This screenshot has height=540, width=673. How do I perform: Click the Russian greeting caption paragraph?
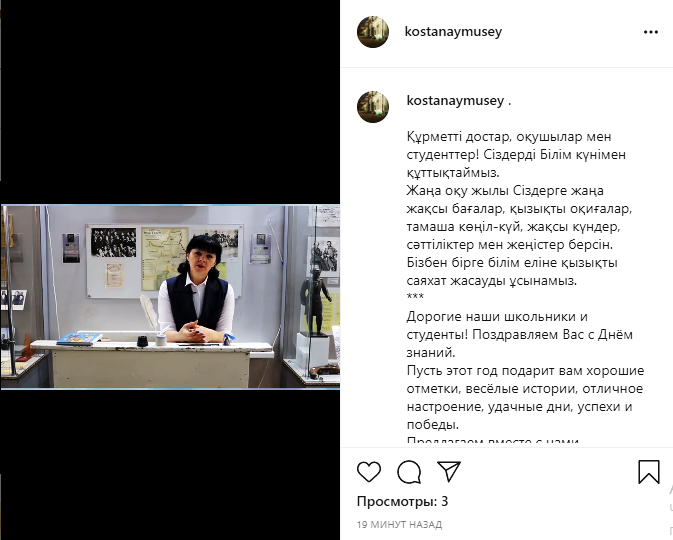coord(525,370)
